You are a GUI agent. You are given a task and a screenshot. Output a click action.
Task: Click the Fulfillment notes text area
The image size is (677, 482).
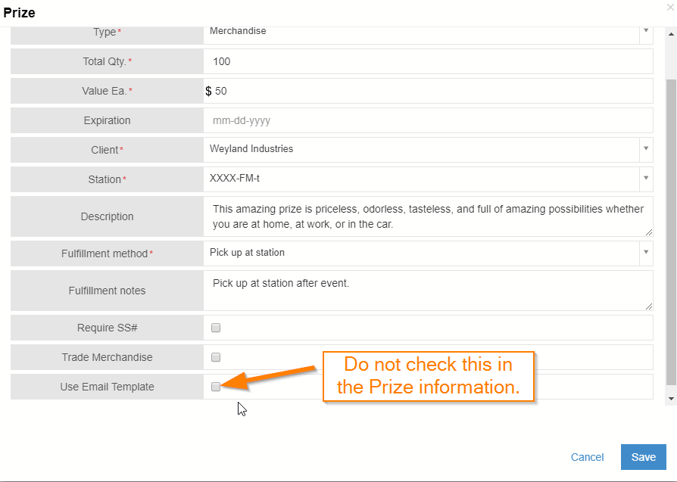pos(428,290)
